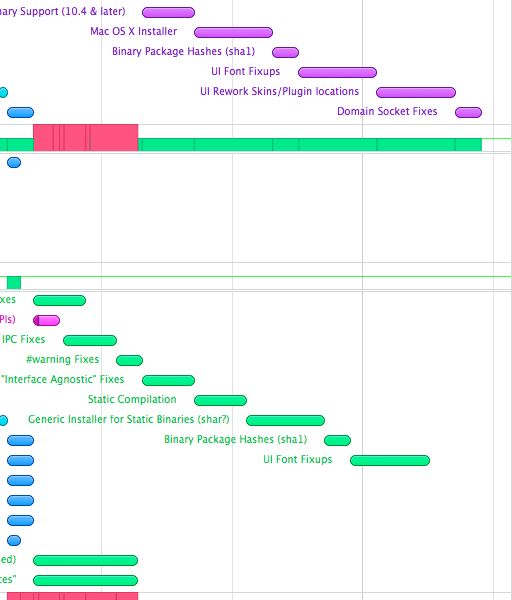Click the #warning Fixes task bar
This screenshot has height=600, width=512.
point(129,360)
